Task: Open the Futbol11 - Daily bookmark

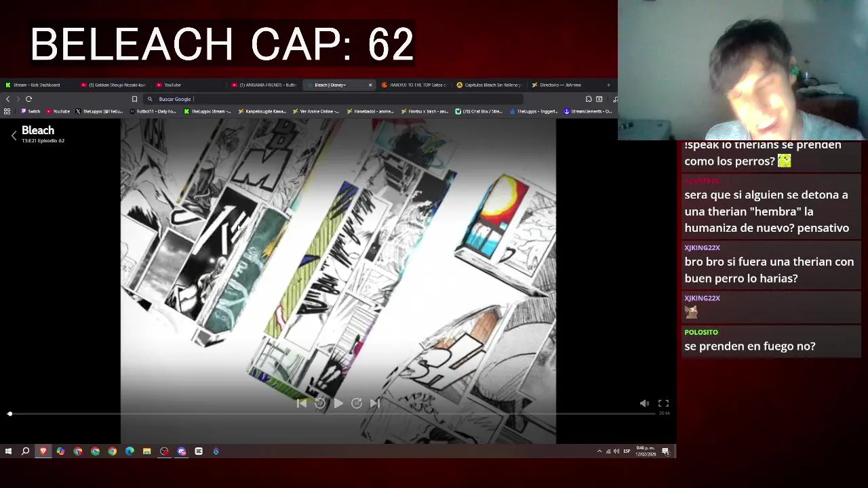Action: pos(153,111)
